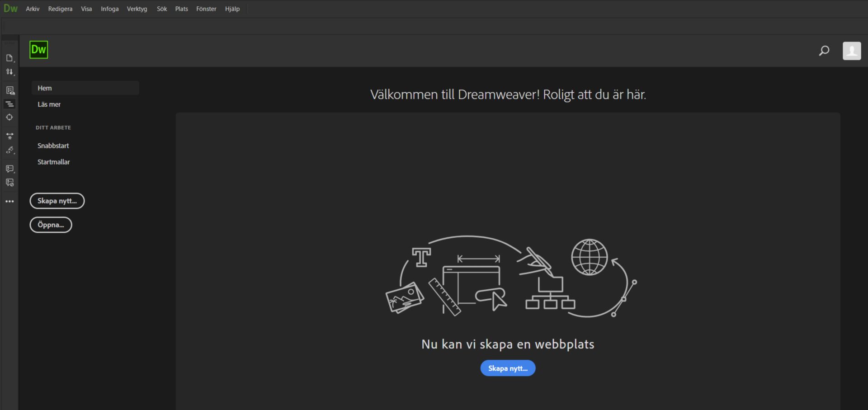Open the user profile avatar
This screenshot has height=410, width=868.
(852, 51)
